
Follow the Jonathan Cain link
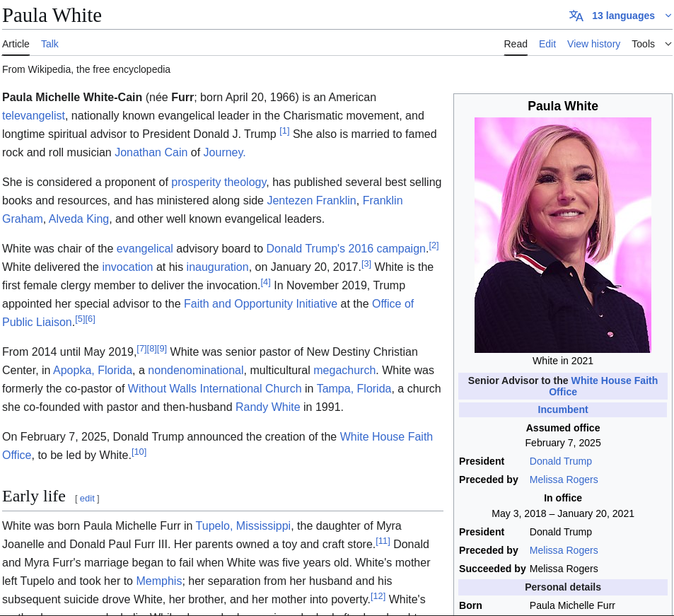pyautogui.click(x=151, y=152)
